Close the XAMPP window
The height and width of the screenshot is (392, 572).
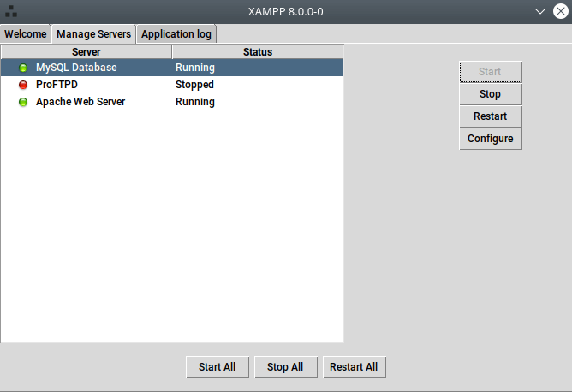click(560, 12)
